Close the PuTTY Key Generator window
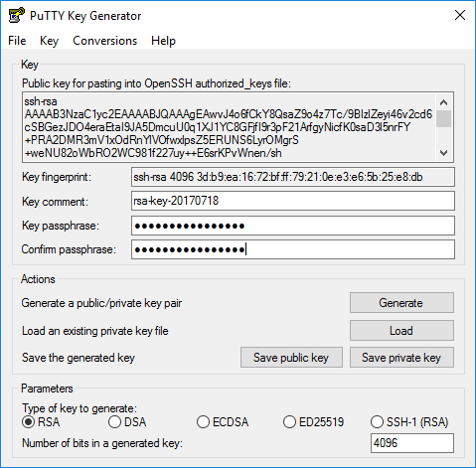The width and height of the screenshot is (476, 468). pos(460,15)
